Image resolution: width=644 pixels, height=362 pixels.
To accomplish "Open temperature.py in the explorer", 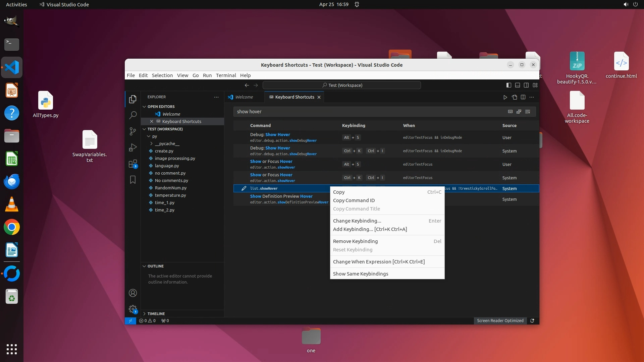I will point(170,195).
